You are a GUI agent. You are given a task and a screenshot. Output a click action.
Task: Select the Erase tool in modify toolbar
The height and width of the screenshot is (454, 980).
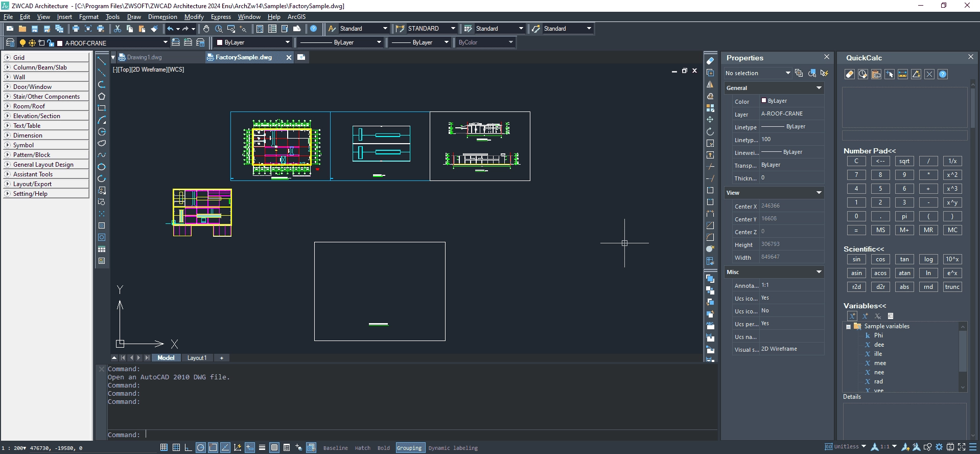click(710, 61)
